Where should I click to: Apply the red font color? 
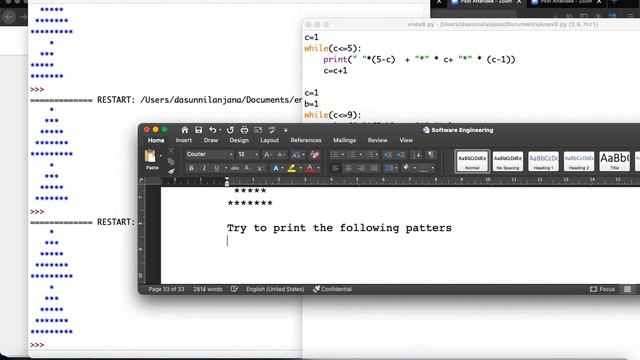pyautogui.click(x=309, y=168)
